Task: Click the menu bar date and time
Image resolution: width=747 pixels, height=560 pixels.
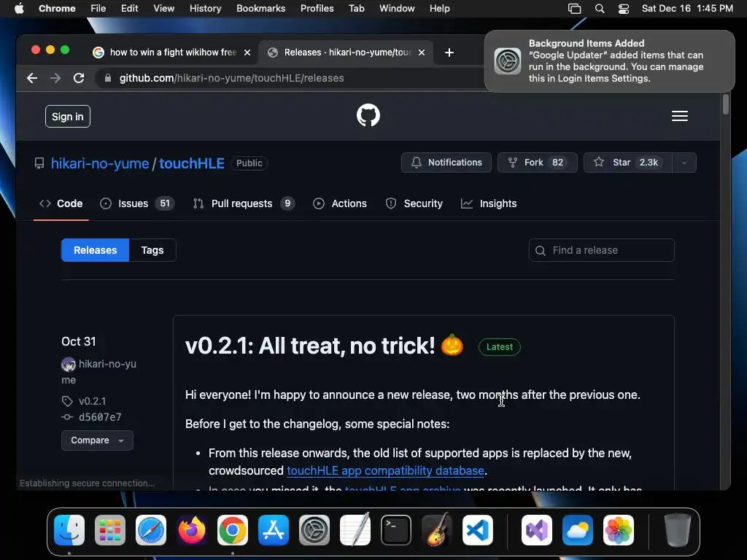Action: pos(687,9)
